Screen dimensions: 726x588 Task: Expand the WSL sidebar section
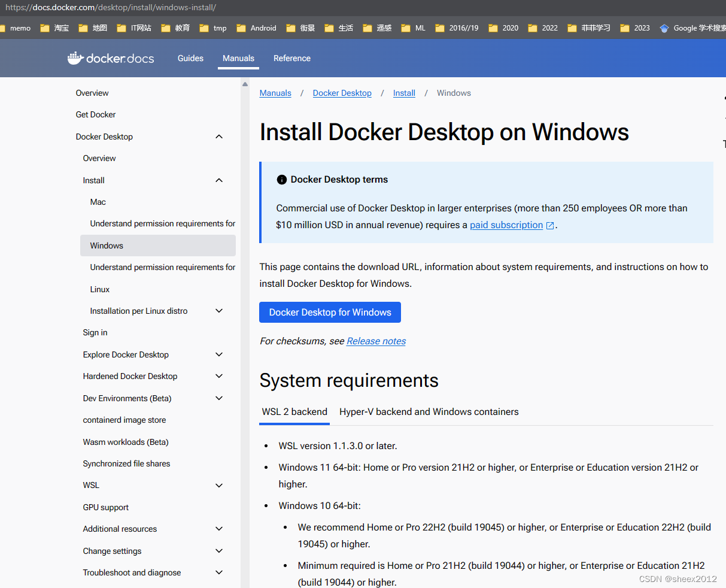(219, 485)
